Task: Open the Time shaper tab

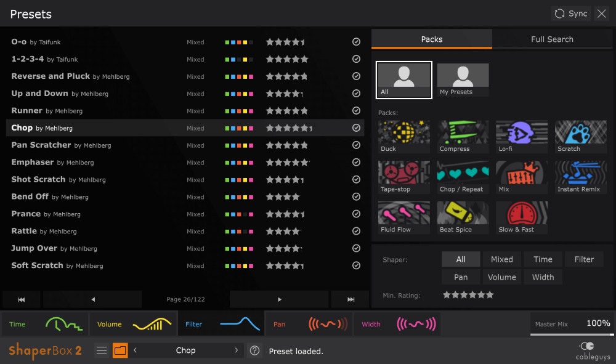Action: tap(45, 324)
